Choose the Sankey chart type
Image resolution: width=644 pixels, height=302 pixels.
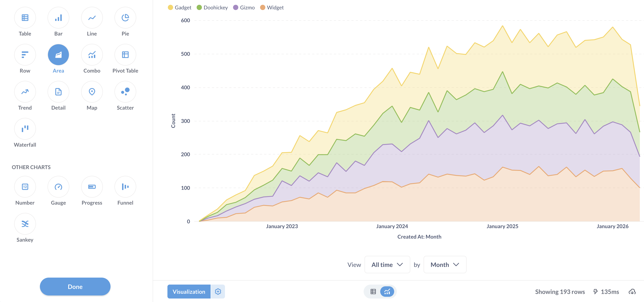coord(25,224)
